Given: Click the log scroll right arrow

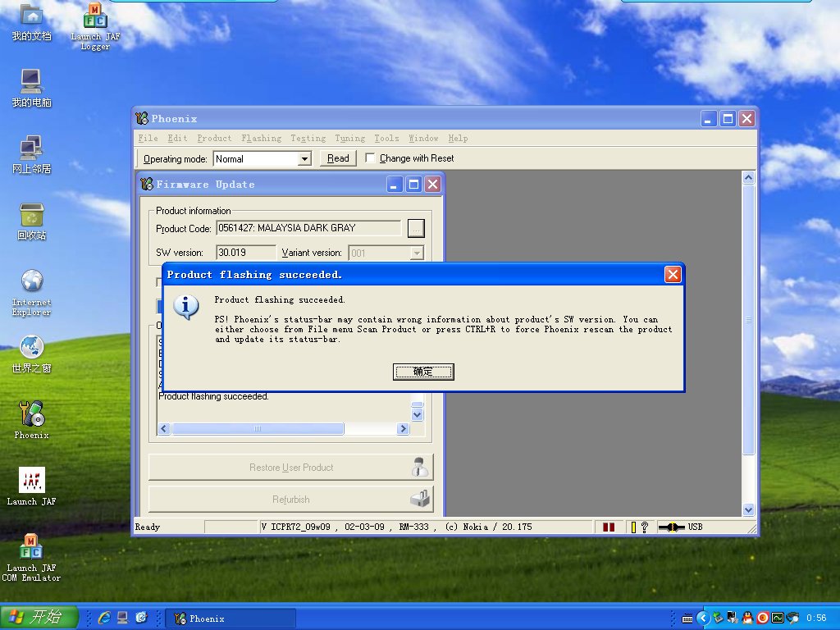Looking at the screenshot, I should coord(403,428).
